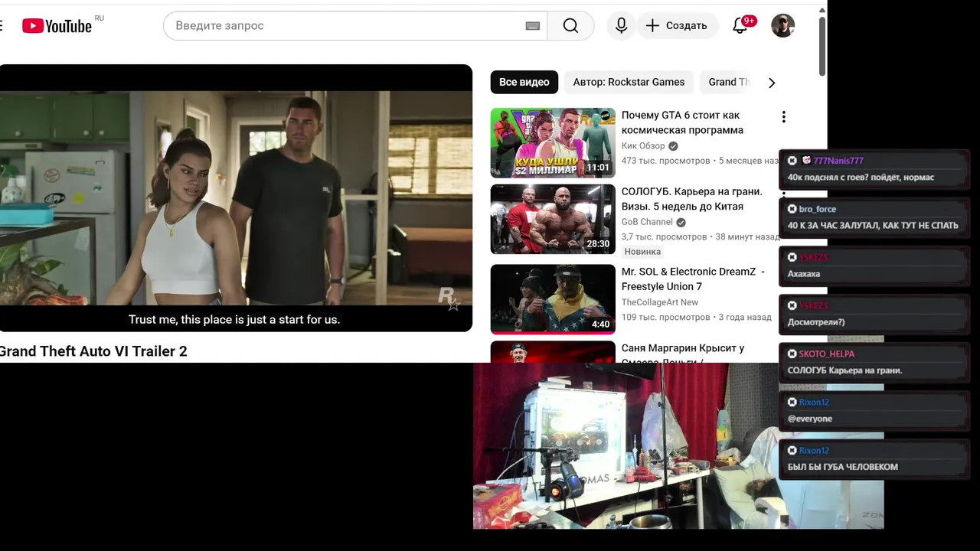980x551 pixels.
Task: Click the icon beside bro_force
Action: point(792,209)
